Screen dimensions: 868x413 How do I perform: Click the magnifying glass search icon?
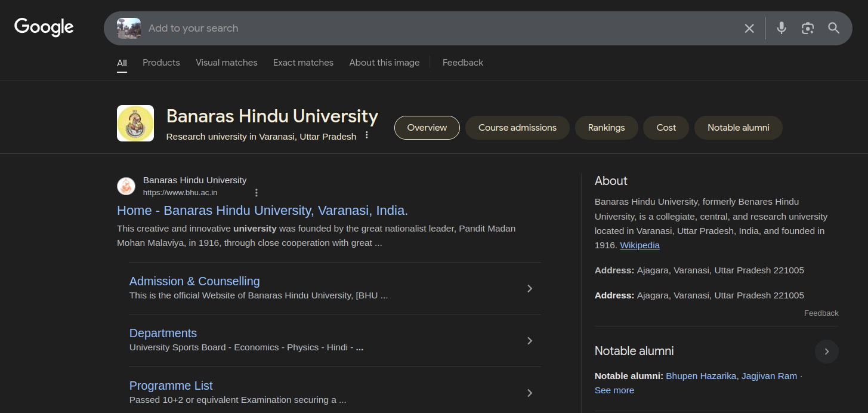point(834,28)
